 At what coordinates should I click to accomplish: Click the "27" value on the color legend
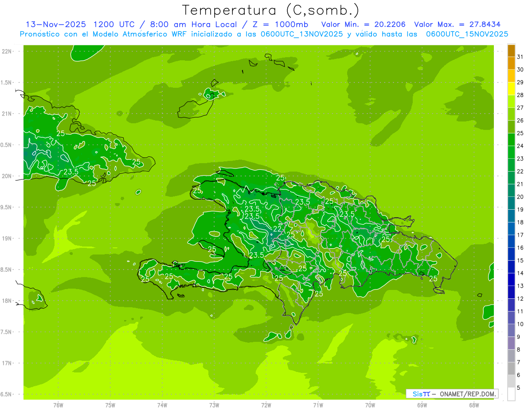point(520,108)
